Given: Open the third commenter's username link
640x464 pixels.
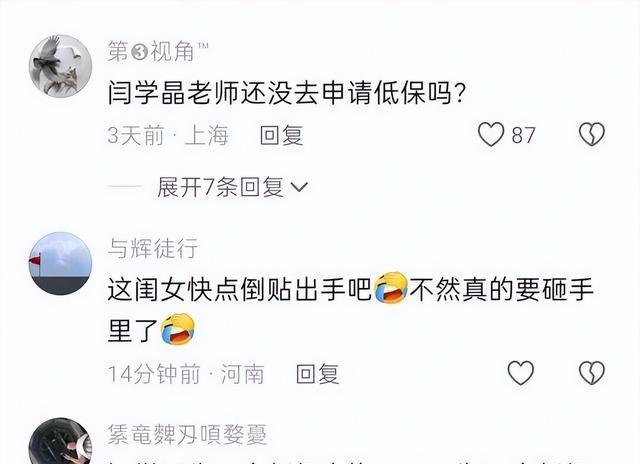Looking at the screenshot, I should [187, 435].
